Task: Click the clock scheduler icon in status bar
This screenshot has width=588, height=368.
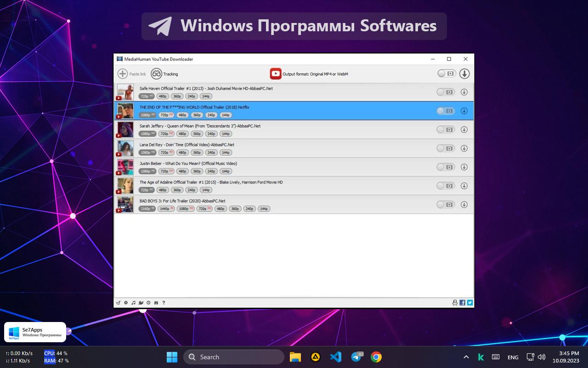Action: point(148,303)
